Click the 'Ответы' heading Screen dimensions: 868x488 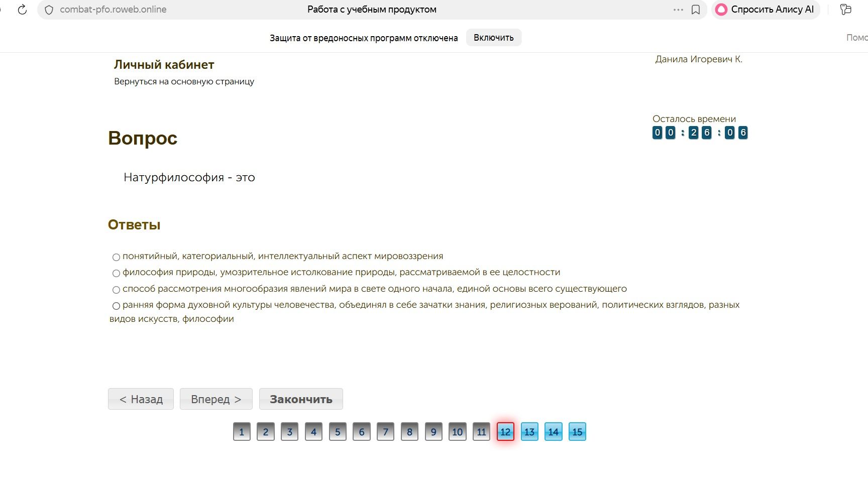click(134, 225)
